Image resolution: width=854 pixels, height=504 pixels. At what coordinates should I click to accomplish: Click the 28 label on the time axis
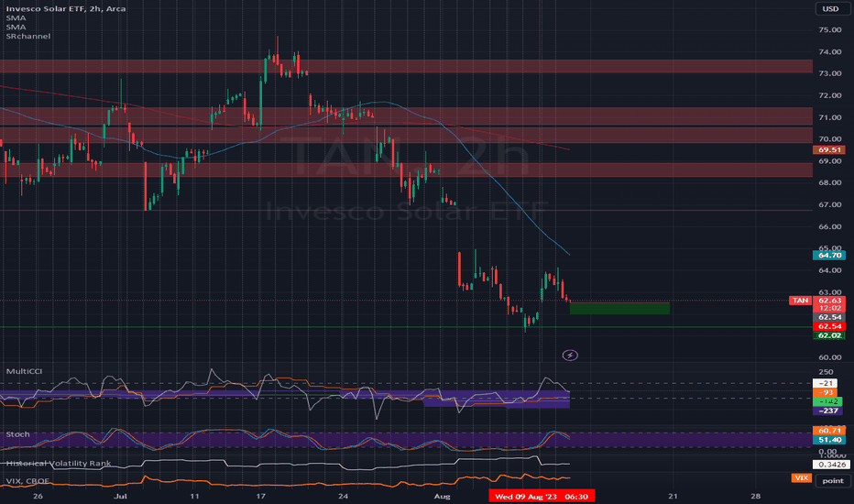click(x=755, y=497)
